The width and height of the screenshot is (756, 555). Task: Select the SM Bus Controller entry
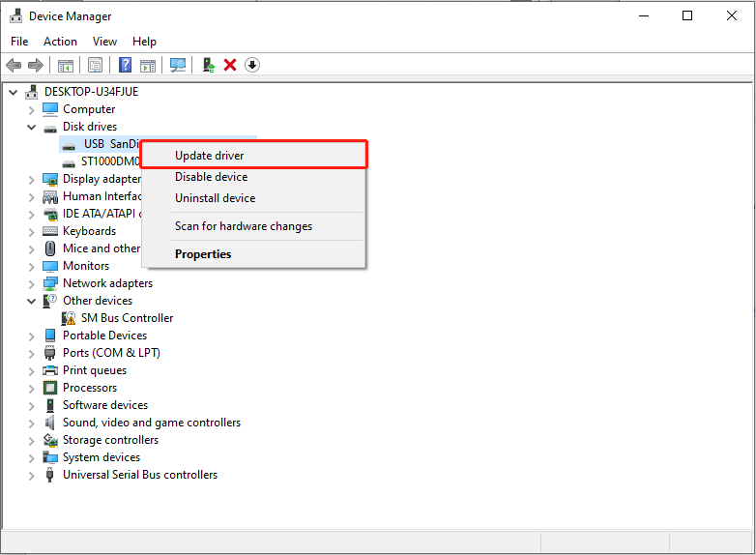point(127,318)
